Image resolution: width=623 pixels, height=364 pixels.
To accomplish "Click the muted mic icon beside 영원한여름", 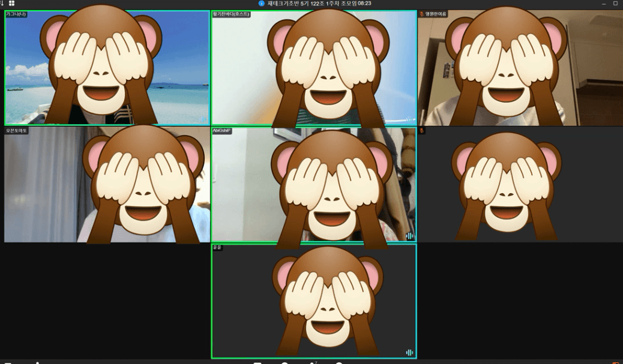I will coord(421,14).
